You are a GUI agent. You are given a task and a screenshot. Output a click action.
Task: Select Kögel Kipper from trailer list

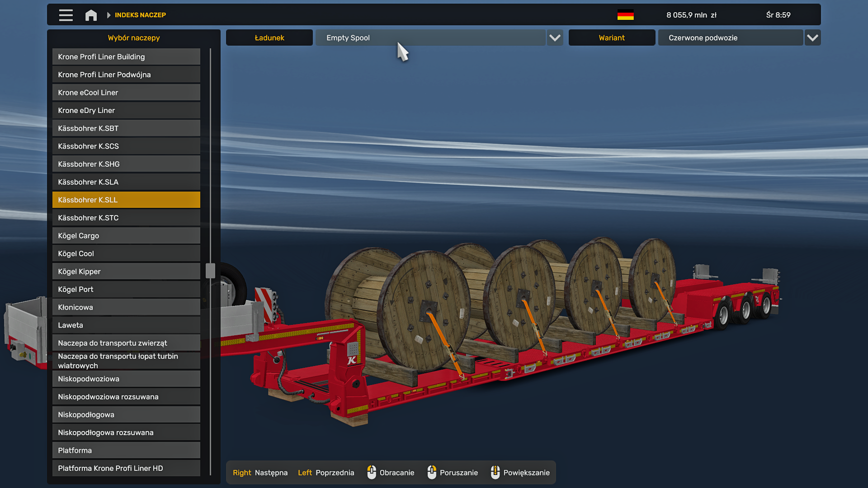point(126,272)
